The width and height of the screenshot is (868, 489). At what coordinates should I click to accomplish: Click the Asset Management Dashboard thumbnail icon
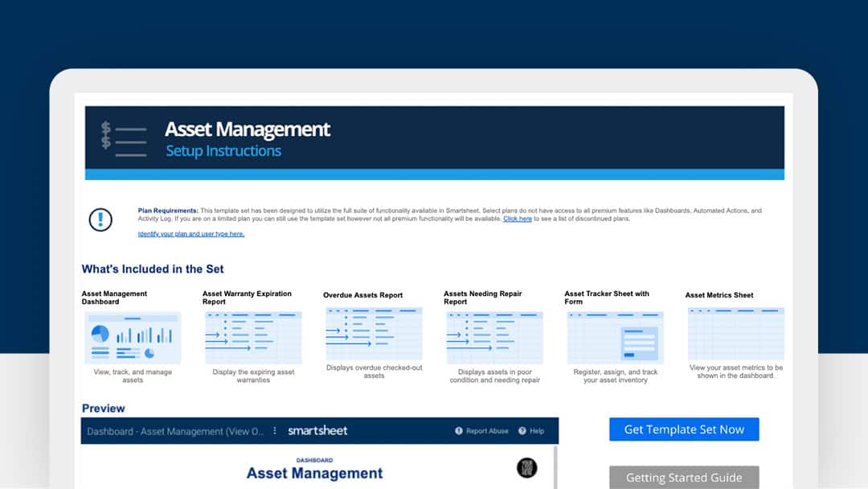tap(131, 335)
